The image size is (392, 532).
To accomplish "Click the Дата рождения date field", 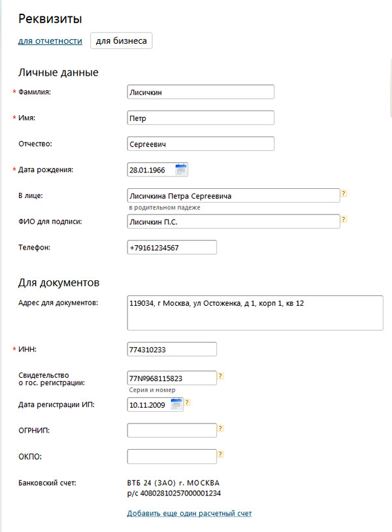I will click(x=150, y=170).
